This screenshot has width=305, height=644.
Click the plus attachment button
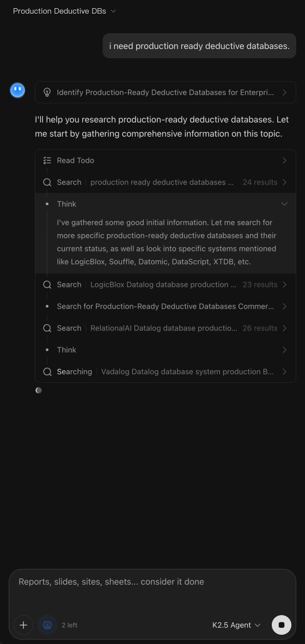tap(23, 625)
